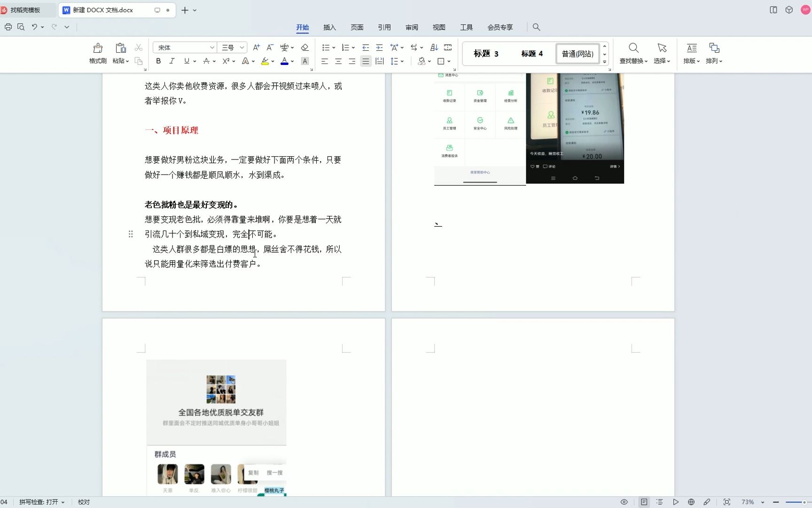Image resolution: width=812 pixels, height=508 pixels.
Task: Open the 审阅 tab
Action: tap(412, 27)
